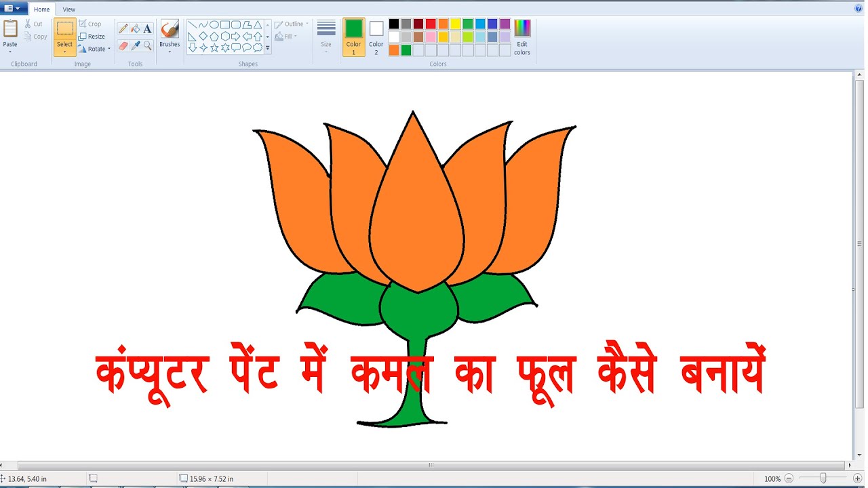868x488 pixels.
Task: Pick the pink color swatch
Action: click(x=431, y=37)
